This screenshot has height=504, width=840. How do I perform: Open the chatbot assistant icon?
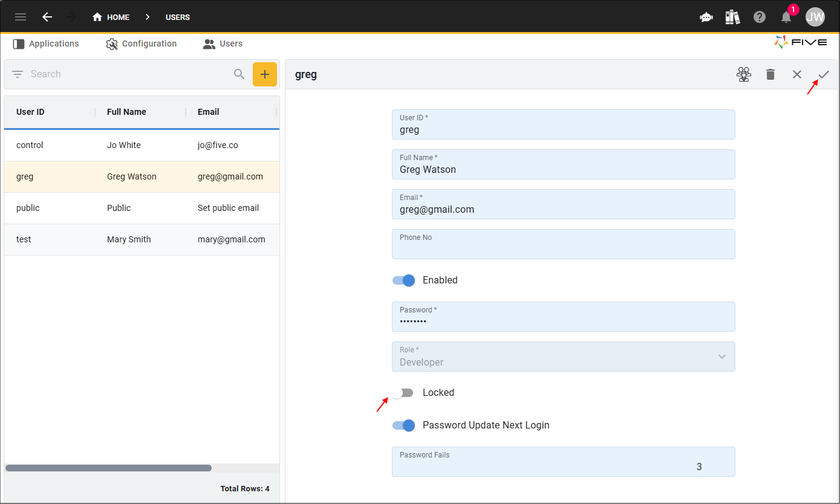pyautogui.click(x=706, y=17)
